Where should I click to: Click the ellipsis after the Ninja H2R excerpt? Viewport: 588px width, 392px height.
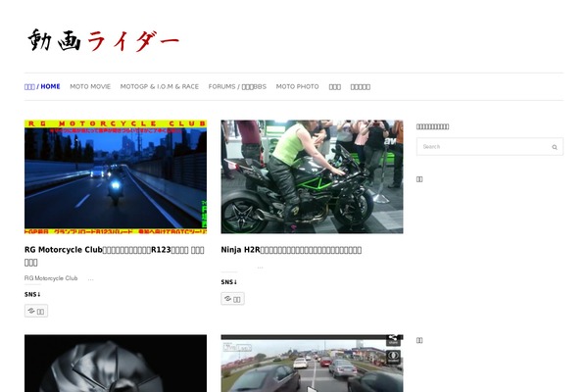[x=261, y=268]
